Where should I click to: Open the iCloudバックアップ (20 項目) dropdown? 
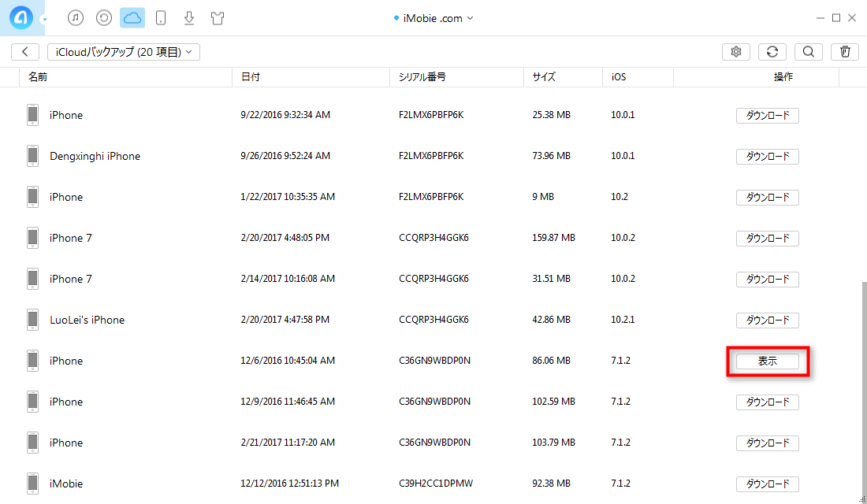123,51
